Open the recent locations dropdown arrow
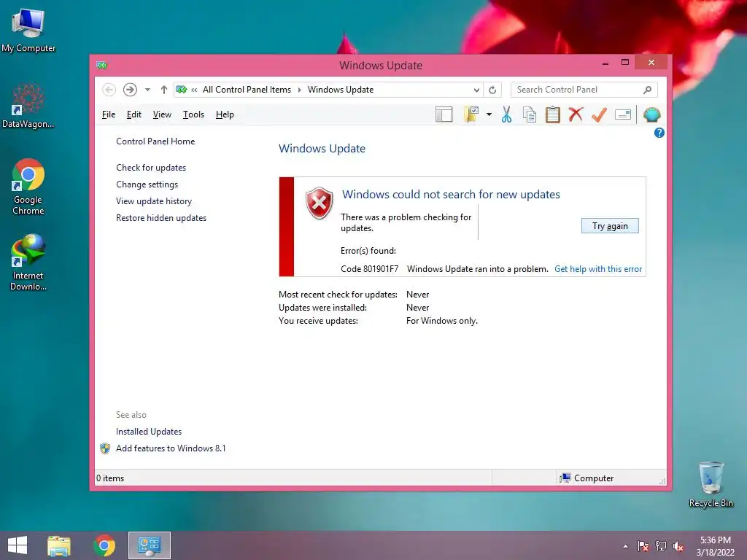747x560 pixels. [x=147, y=90]
